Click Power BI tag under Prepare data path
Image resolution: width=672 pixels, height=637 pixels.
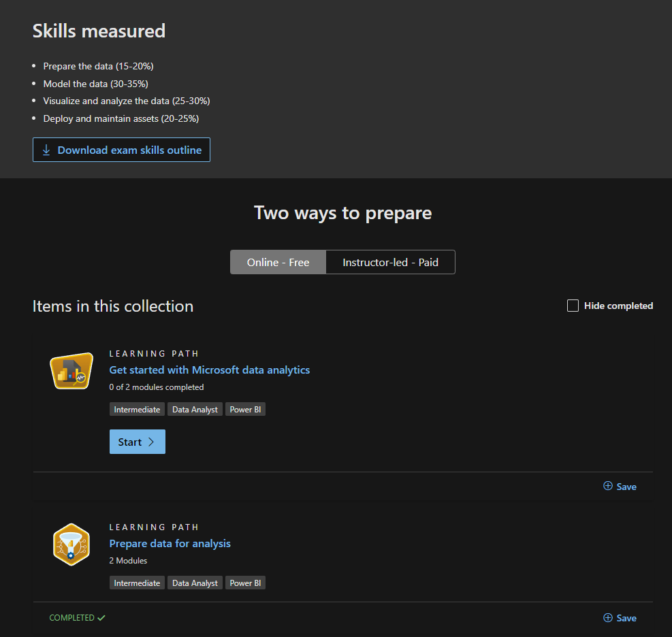click(245, 583)
